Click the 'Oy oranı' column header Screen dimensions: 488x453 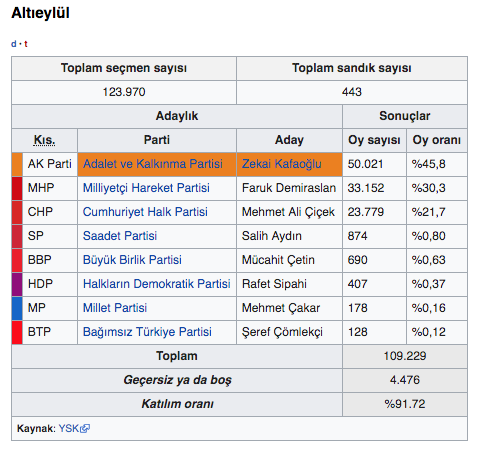(437, 140)
